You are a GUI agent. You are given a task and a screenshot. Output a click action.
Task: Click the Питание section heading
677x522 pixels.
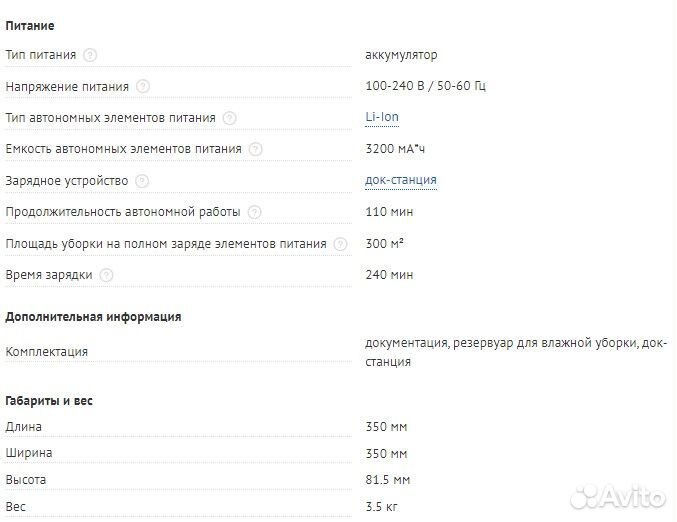30,25
